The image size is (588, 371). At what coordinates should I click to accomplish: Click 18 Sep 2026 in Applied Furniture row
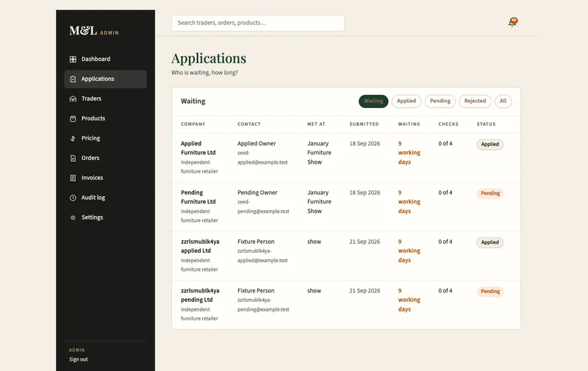365,143
